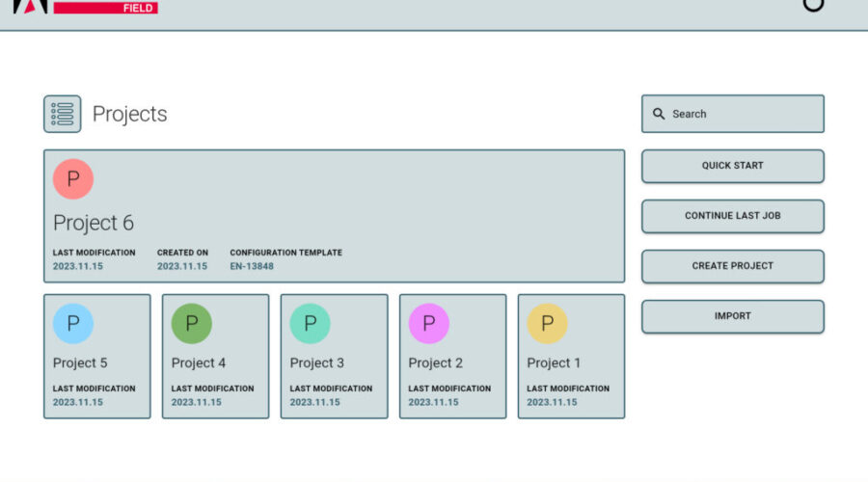Focus the Search text field
This screenshot has height=482, width=868.
pos(743,114)
